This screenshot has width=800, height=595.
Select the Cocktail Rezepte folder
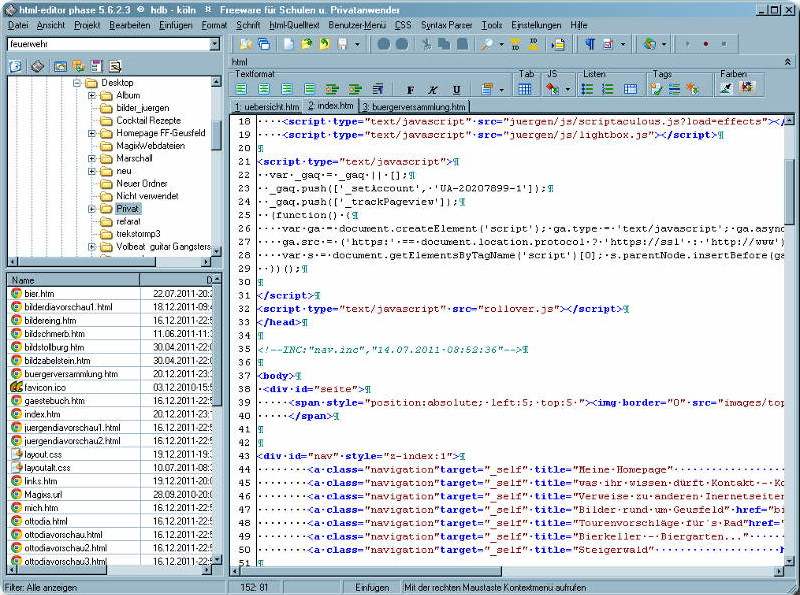point(148,120)
